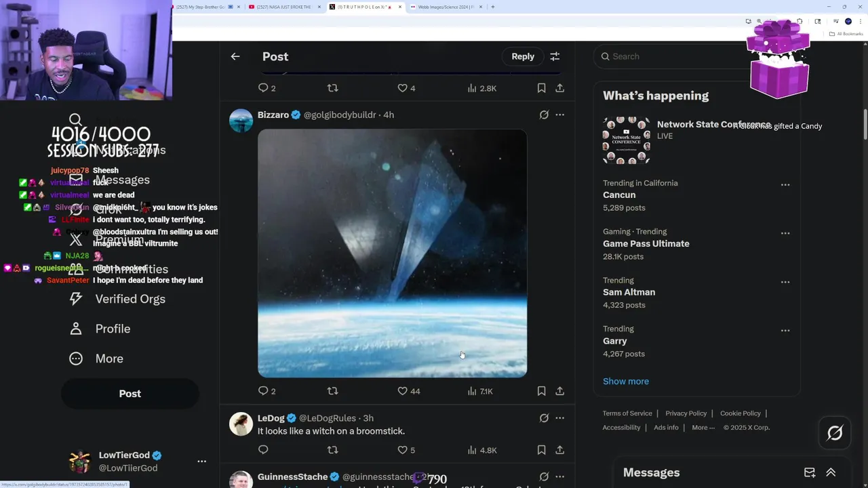Reply to LeDog's witch broomstick post
Image resolution: width=868 pixels, height=488 pixels.
263,450
